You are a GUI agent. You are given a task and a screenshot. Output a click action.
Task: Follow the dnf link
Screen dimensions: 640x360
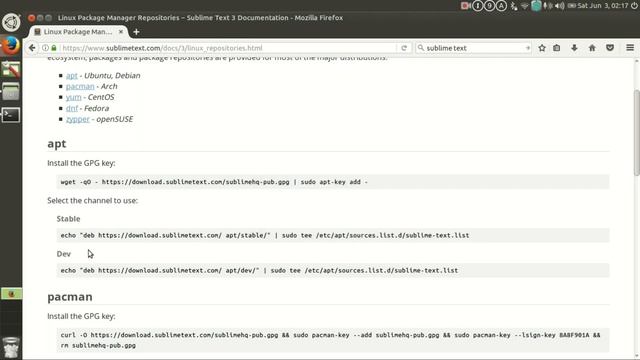(x=72, y=108)
